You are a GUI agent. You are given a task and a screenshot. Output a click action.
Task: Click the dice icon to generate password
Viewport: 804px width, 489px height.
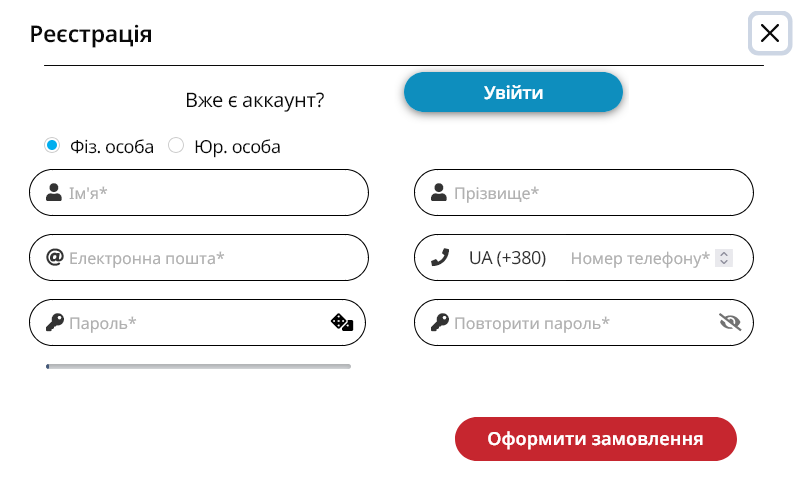(342, 322)
